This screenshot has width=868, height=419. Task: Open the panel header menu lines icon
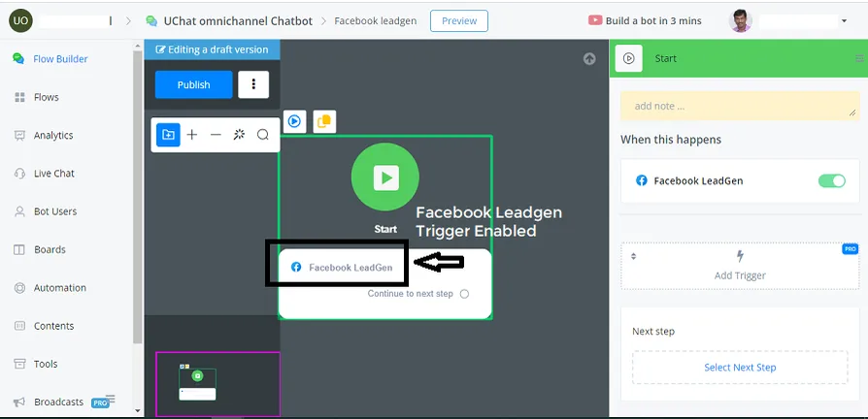859,58
